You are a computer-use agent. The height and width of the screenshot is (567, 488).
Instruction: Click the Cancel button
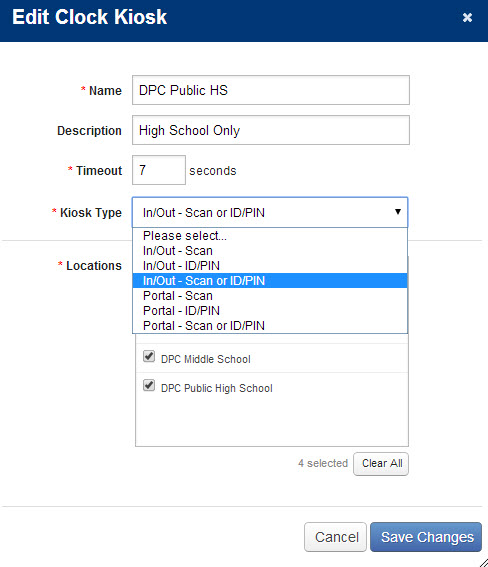point(335,537)
